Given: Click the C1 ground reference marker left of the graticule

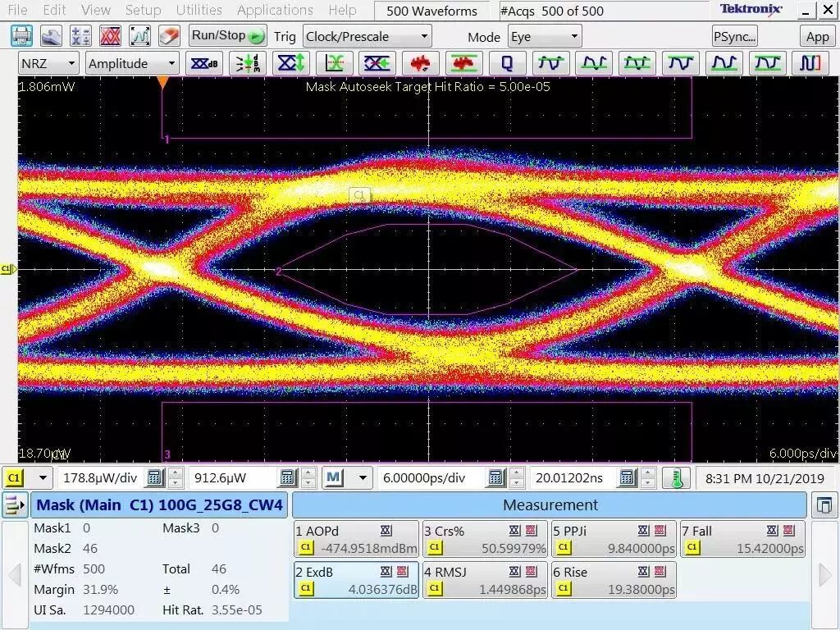Looking at the screenshot, I should coord(8,269).
